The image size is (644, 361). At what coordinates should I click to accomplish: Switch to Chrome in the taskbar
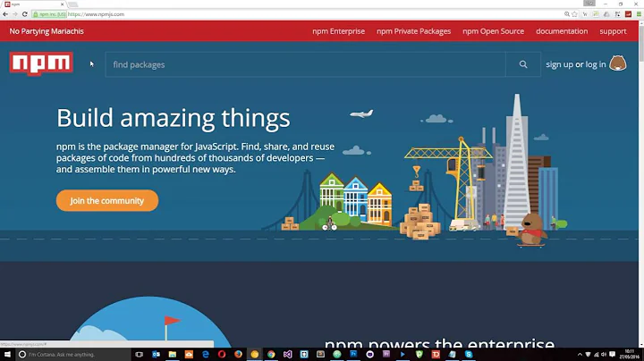(271, 355)
